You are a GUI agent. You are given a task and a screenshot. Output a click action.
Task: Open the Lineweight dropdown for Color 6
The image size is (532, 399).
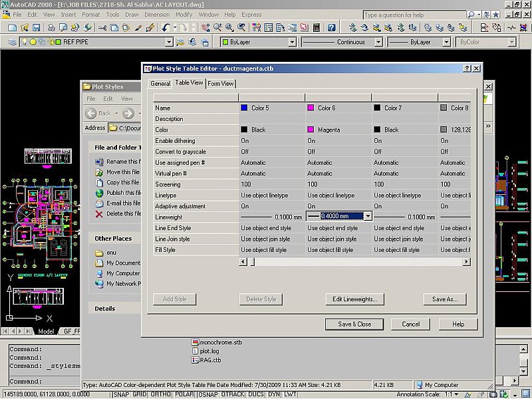click(367, 217)
